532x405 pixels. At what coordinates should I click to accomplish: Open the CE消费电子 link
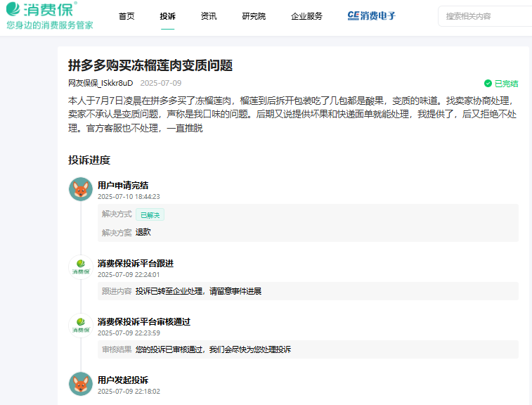click(372, 15)
